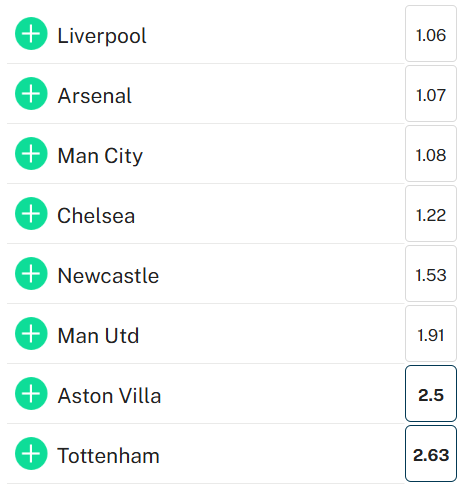
Task: Choose the 1.91 odds for Man Utd
Action: (431, 334)
